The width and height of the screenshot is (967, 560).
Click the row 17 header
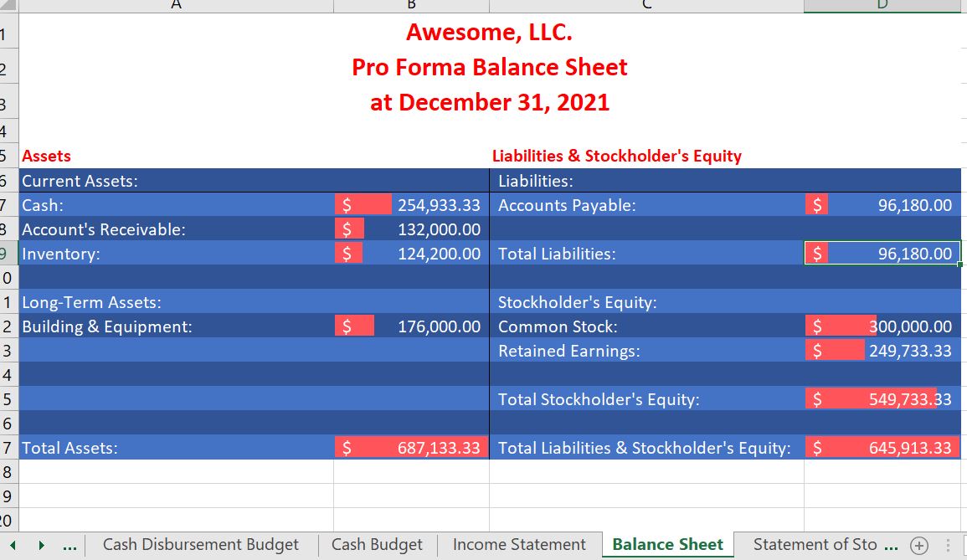[x=7, y=448]
